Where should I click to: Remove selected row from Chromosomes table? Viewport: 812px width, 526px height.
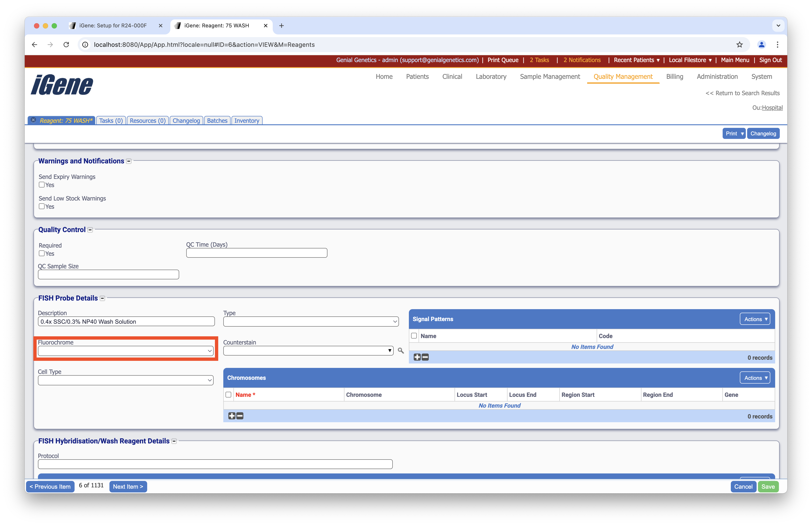pos(240,416)
